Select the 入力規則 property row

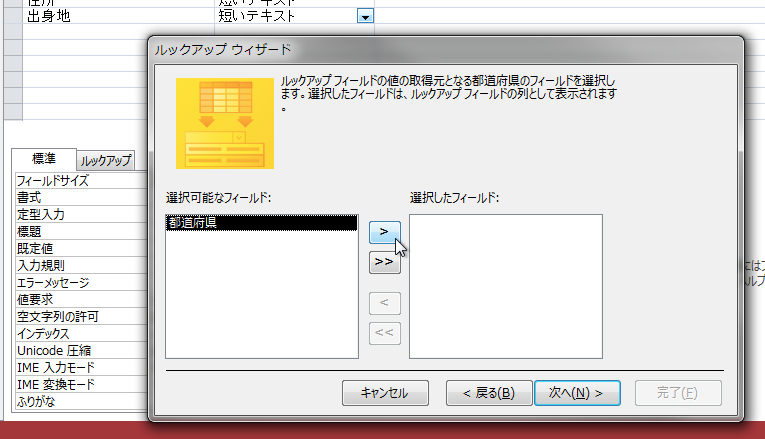click(x=81, y=266)
